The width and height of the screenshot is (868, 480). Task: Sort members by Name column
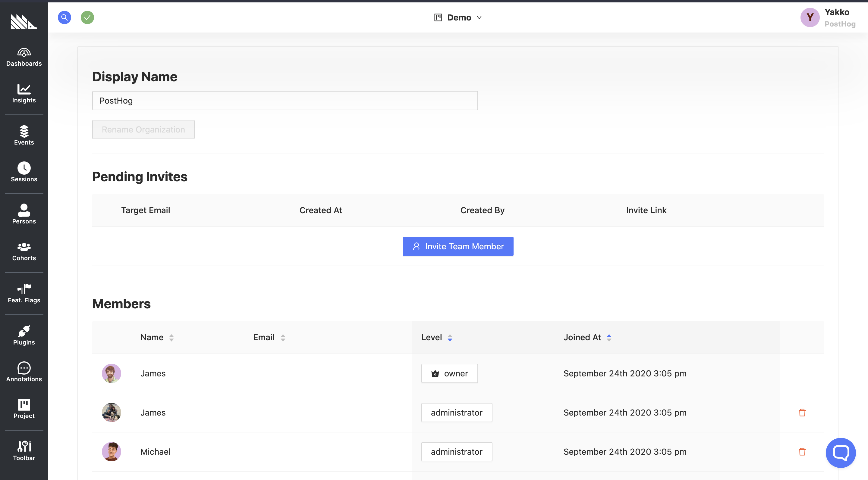tap(157, 337)
